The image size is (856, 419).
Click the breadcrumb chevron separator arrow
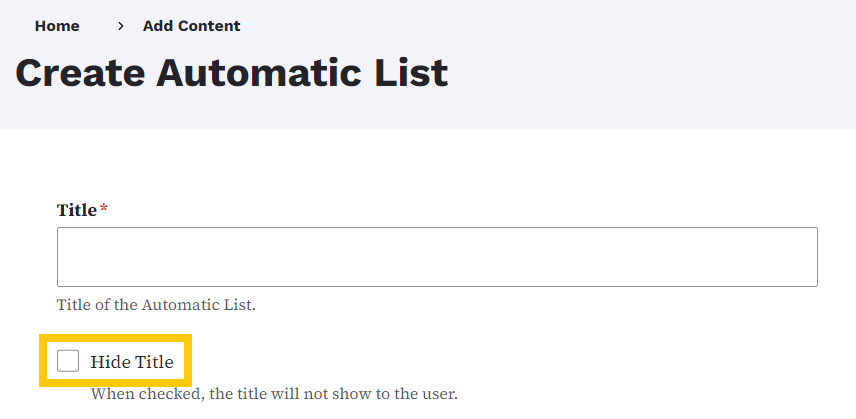120,26
